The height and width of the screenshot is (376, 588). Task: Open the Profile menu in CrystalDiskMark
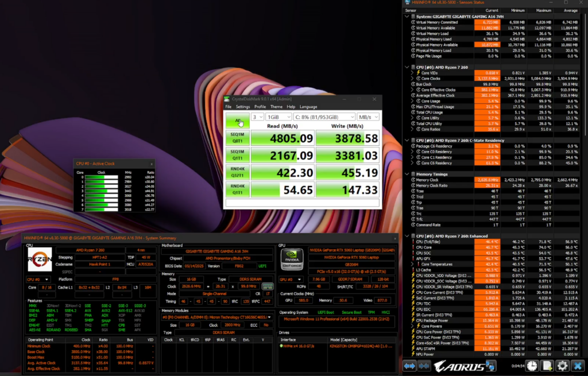[260, 107]
